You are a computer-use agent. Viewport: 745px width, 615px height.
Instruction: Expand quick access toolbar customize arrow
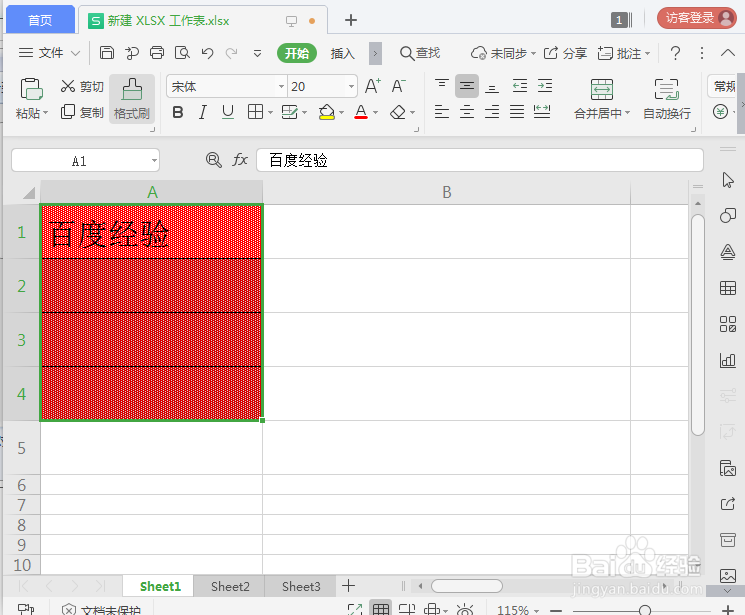[257, 53]
